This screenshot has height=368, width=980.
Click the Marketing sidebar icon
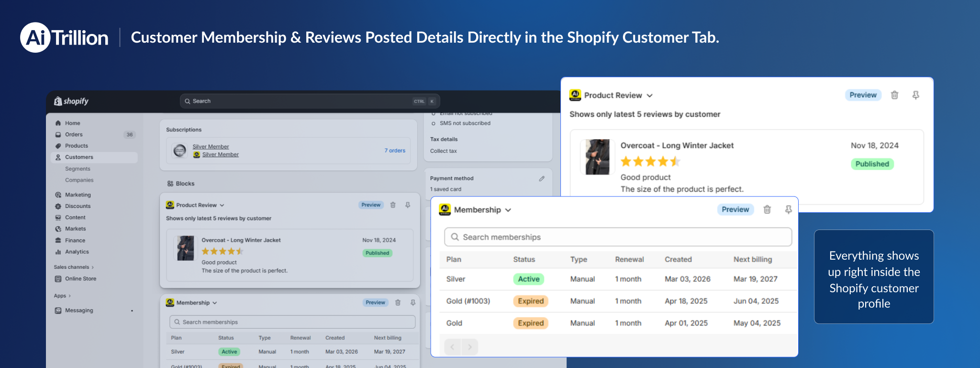pyautogui.click(x=58, y=195)
